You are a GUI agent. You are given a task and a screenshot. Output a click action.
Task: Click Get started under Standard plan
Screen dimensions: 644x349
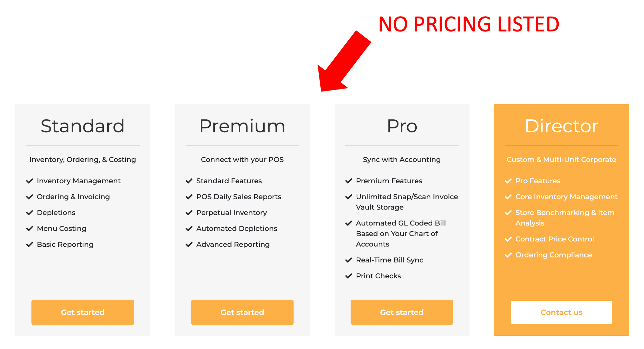coord(83,312)
